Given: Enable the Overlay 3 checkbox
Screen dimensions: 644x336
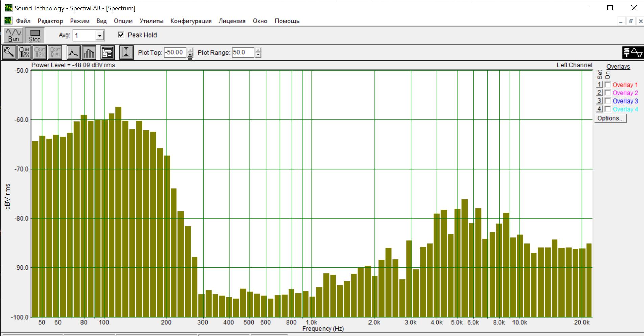Looking at the screenshot, I should [x=608, y=101].
